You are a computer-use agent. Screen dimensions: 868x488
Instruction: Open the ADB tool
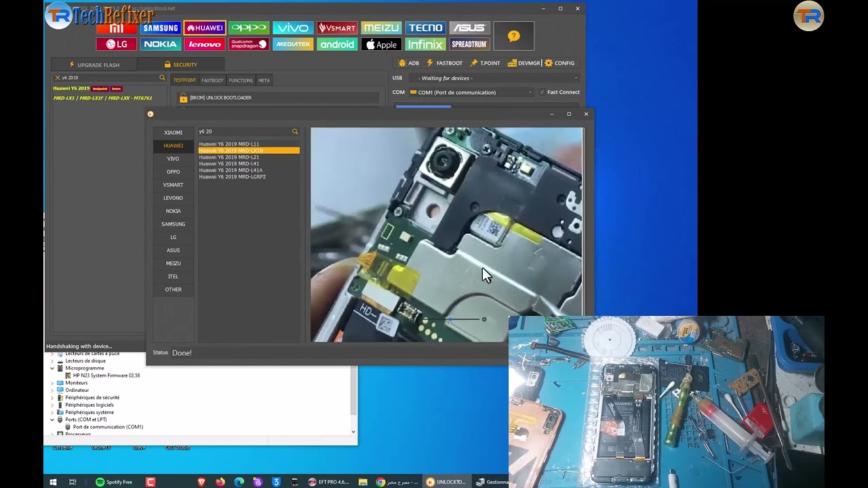pos(409,63)
